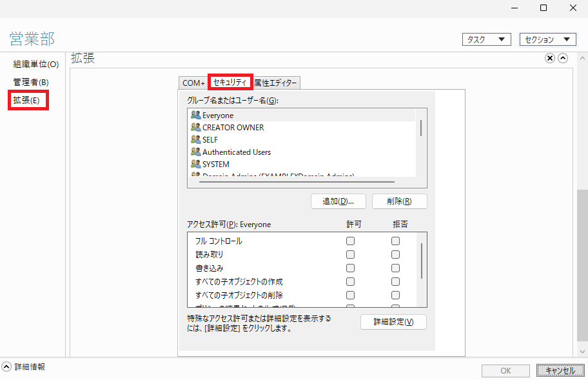
Task: Allow フル コントロール checkbox
Action: pyautogui.click(x=350, y=241)
